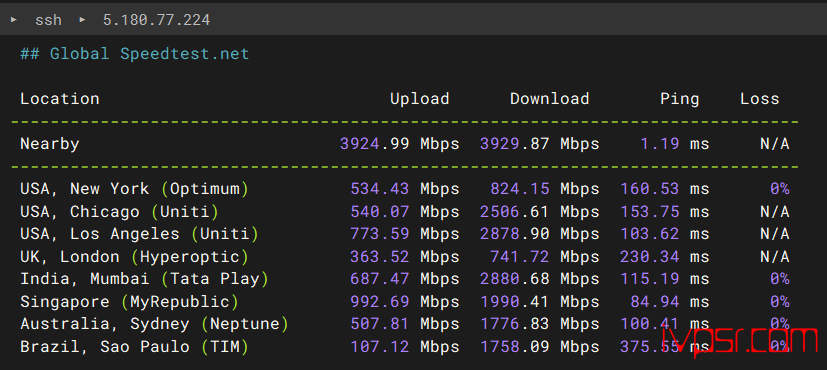This screenshot has height=370, width=827.
Task: Click the Sydney upload value 507.81
Action: (380, 324)
